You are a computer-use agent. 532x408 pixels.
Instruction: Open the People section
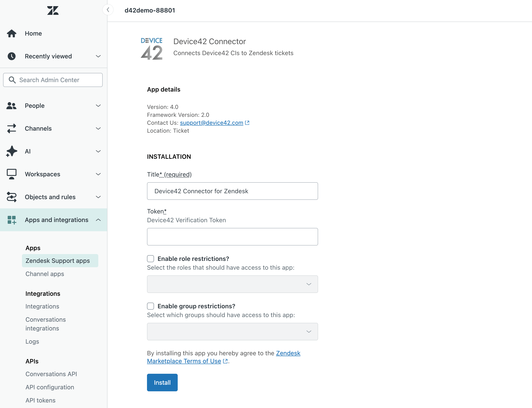tap(34, 106)
